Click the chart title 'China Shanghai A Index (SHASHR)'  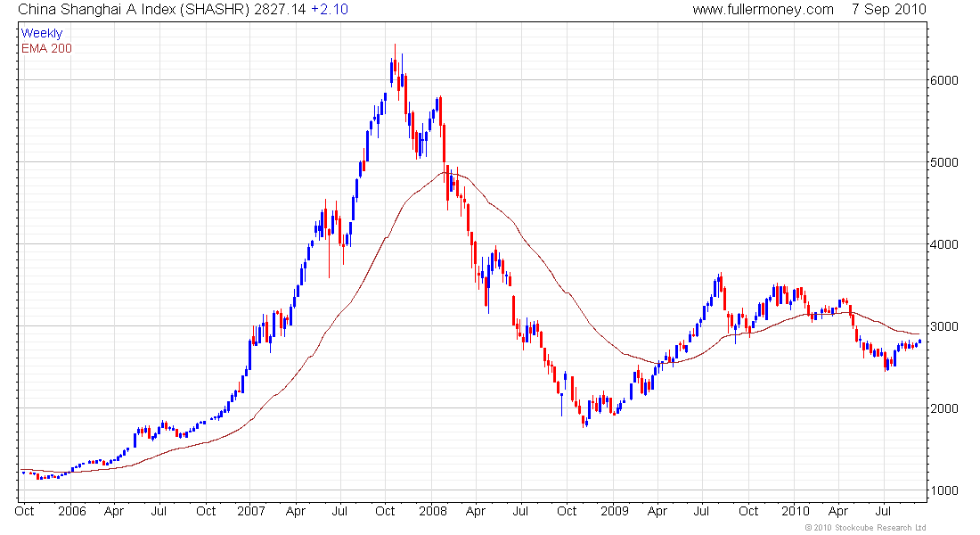click(x=135, y=10)
